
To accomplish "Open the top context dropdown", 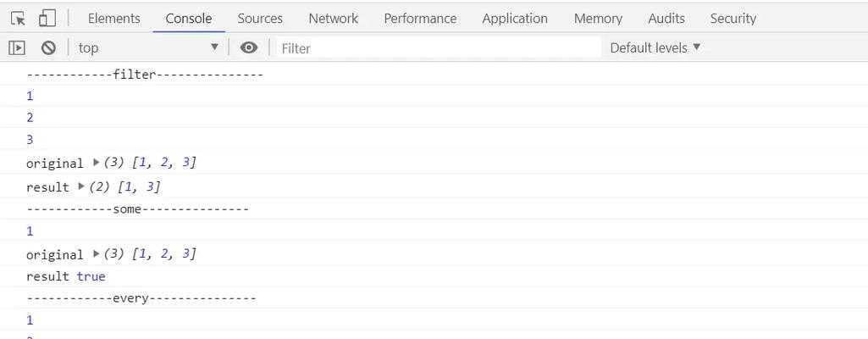I will (x=149, y=47).
